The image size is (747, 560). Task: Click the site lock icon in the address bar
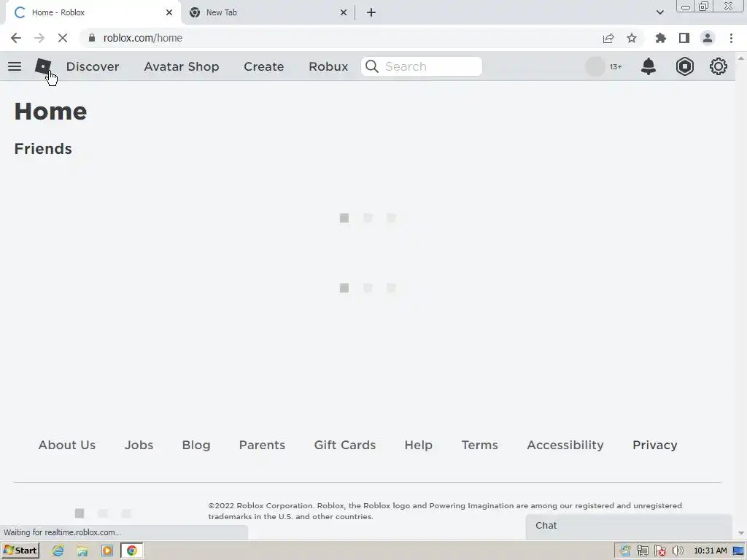(92, 38)
